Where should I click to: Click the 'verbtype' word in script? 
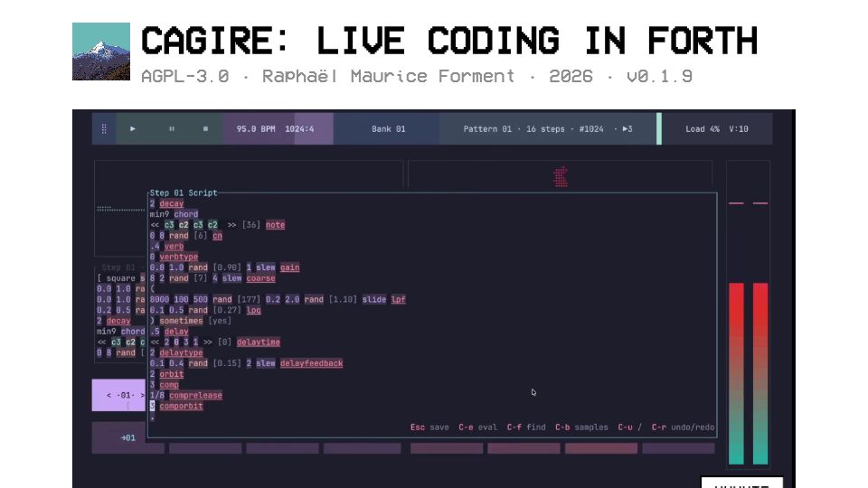click(179, 257)
